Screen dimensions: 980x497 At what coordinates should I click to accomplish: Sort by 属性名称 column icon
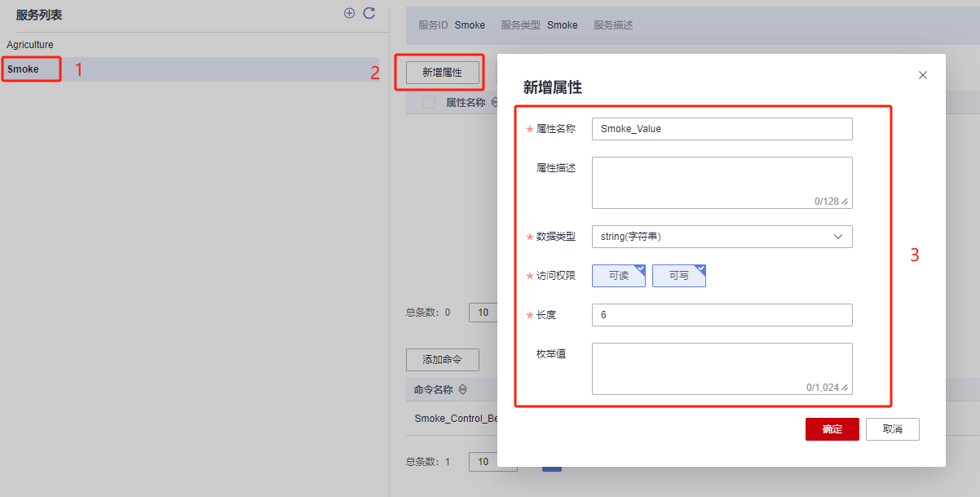pyautogui.click(x=493, y=103)
